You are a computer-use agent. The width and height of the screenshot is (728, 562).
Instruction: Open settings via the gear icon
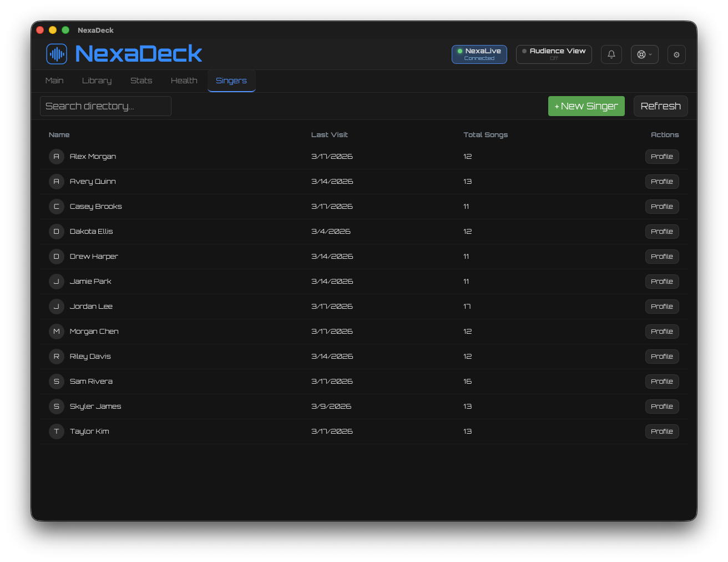point(676,54)
